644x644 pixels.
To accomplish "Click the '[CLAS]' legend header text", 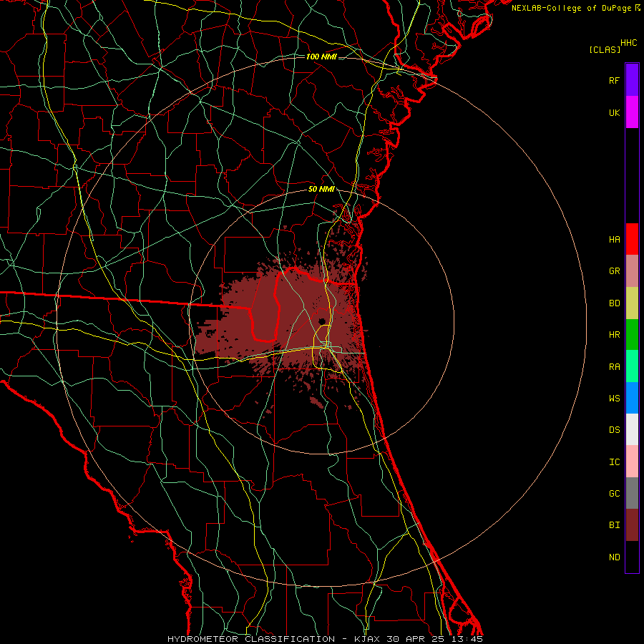I will point(605,50).
